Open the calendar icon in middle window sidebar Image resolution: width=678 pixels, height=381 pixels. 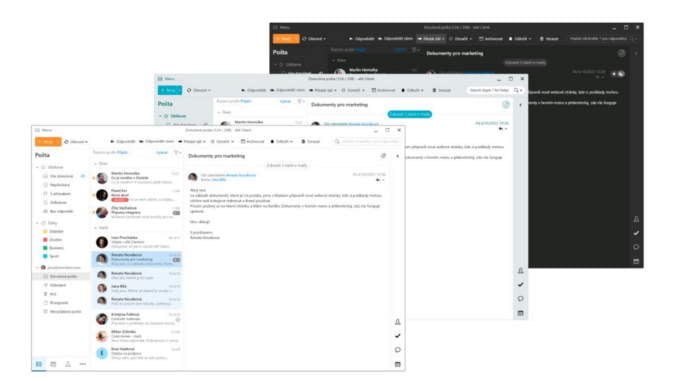(x=521, y=313)
